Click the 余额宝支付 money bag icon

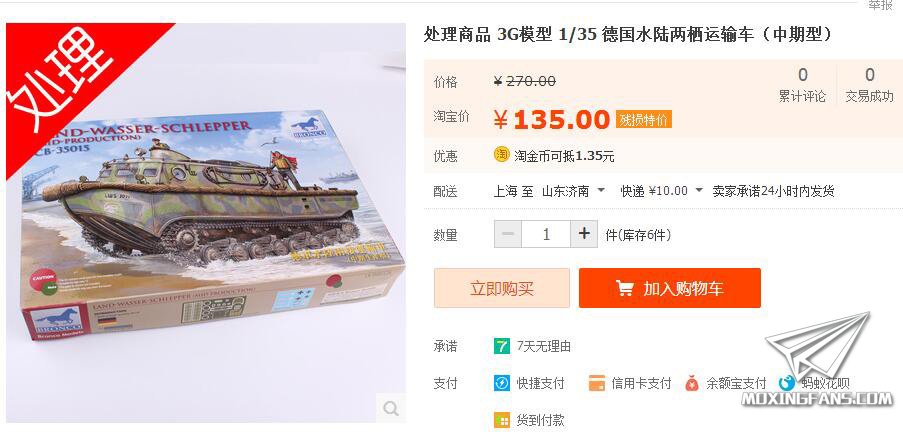click(692, 383)
